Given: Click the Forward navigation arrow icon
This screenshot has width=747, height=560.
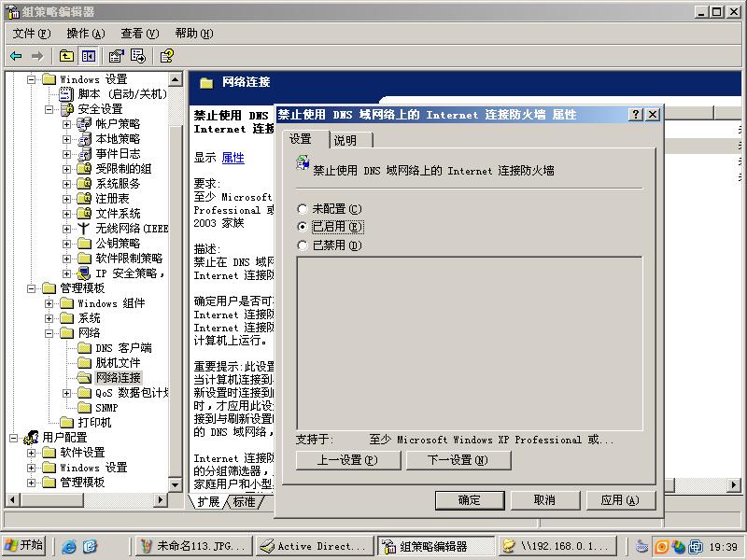Looking at the screenshot, I should click(x=36, y=56).
